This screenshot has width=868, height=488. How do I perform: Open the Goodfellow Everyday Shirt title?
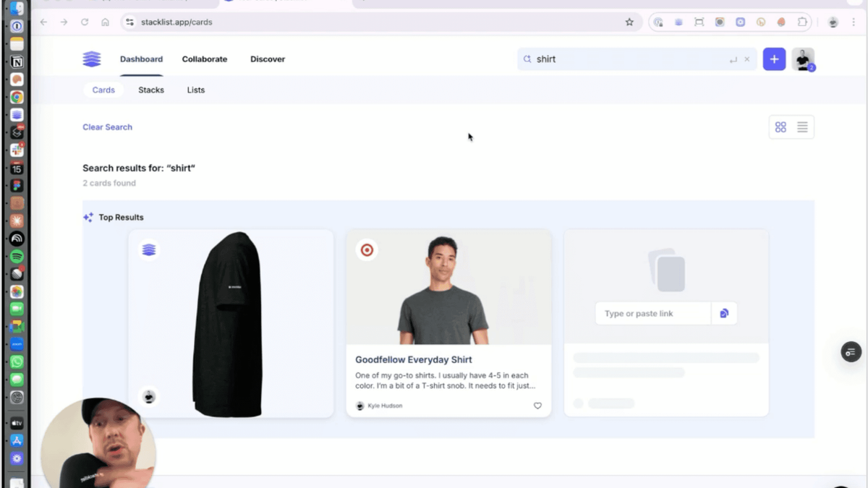click(x=414, y=359)
